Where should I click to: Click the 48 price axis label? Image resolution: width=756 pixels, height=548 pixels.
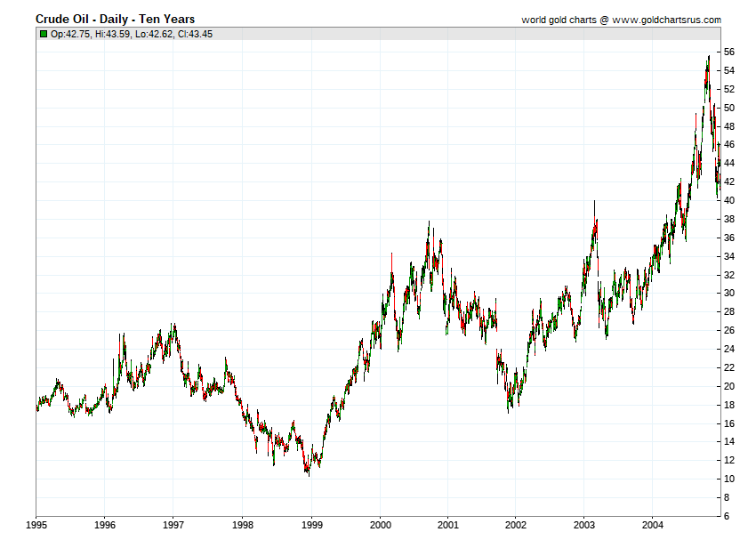coord(729,126)
